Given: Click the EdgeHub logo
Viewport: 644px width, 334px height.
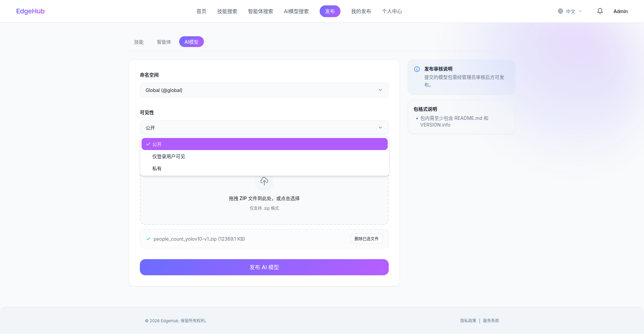Looking at the screenshot, I should [30, 11].
